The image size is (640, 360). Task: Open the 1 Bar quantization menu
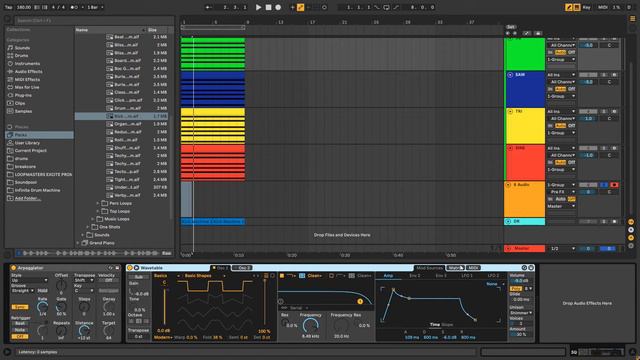pyautogui.click(x=95, y=7)
